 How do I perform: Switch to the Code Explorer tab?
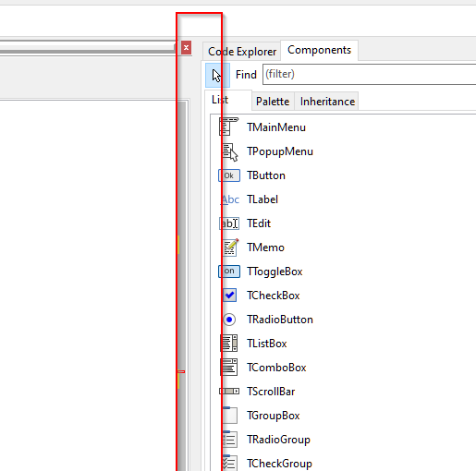(242, 52)
